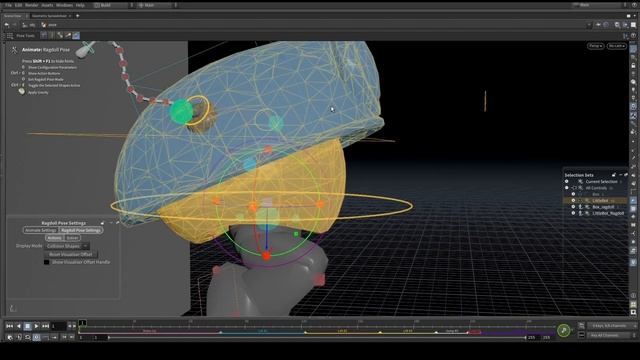Select the Actions sub-tab
Viewport: 640px width, 360px height.
click(54, 238)
